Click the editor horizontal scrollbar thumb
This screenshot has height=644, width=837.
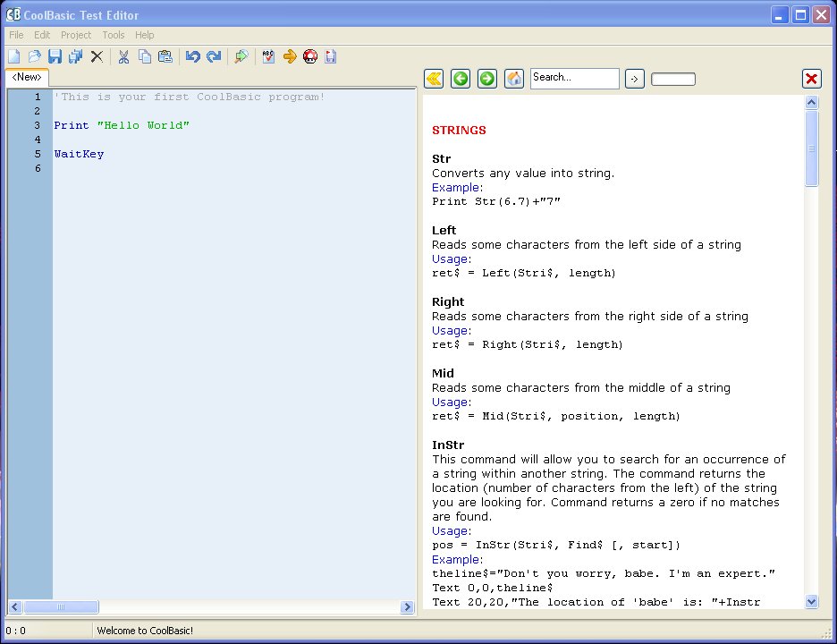pyautogui.click(x=61, y=606)
